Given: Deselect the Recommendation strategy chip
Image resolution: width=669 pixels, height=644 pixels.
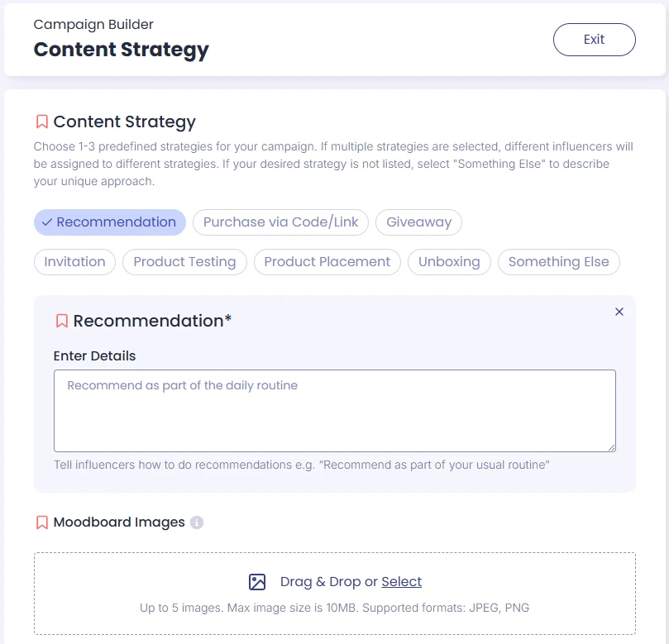Looking at the screenshot, I should coord(110,222).
